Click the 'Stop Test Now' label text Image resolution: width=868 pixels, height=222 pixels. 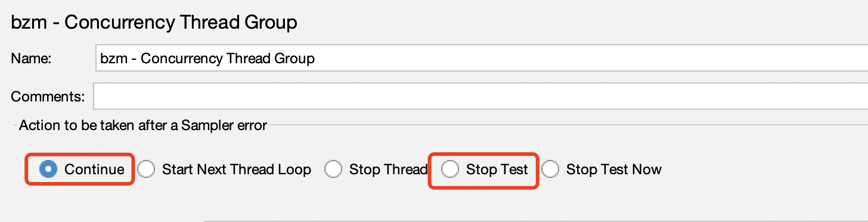pos(614,169)
